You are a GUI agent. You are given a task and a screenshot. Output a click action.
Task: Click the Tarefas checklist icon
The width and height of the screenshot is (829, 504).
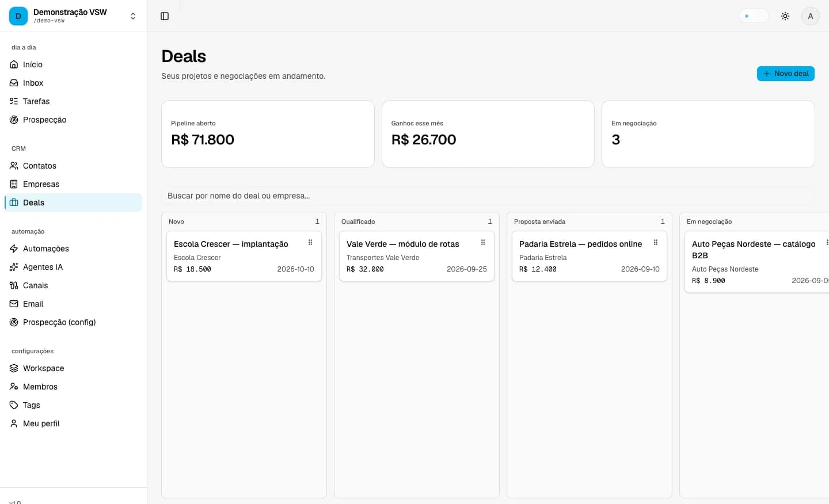(14, 101)
